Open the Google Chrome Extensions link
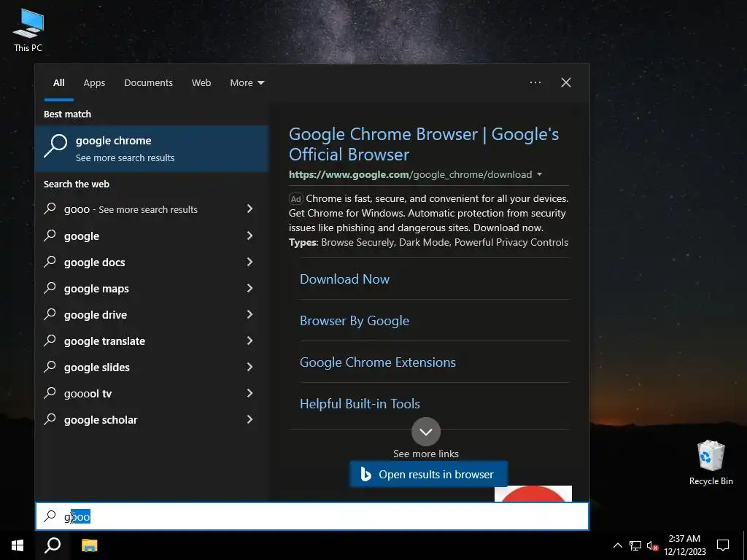Screen dimensions: 747x560 (378, 362)
